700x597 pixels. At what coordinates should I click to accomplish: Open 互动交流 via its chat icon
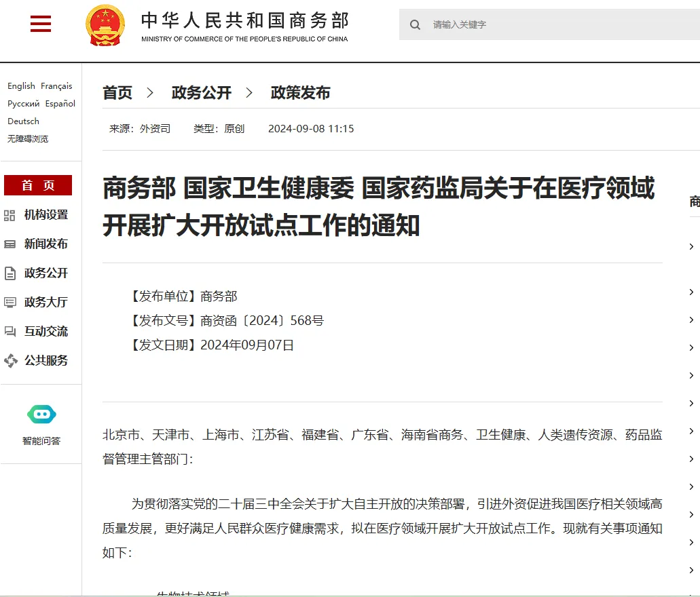click(x=12, y=331)
